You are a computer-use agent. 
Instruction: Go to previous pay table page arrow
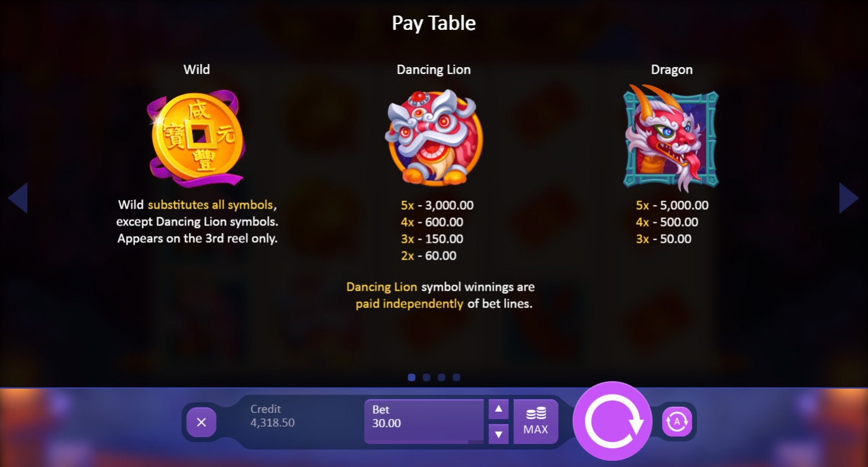pyautogui.click(x=17, y=198)
